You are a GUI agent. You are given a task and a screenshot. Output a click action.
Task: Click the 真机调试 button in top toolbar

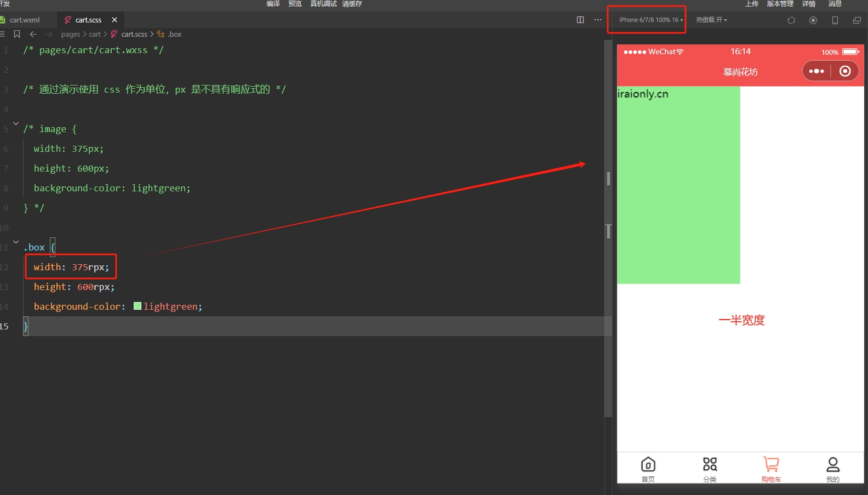323,4
